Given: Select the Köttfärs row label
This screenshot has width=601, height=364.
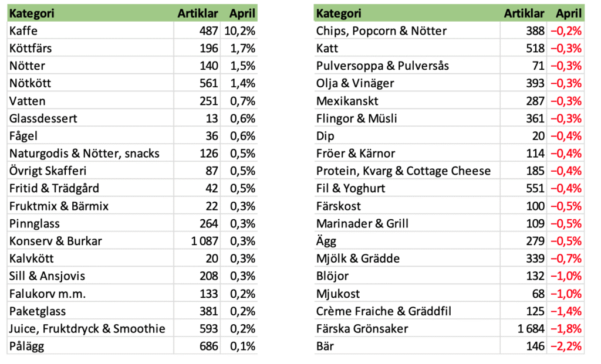Looking at the screenshot, I should pyautogui.click(x=31, y=49).
